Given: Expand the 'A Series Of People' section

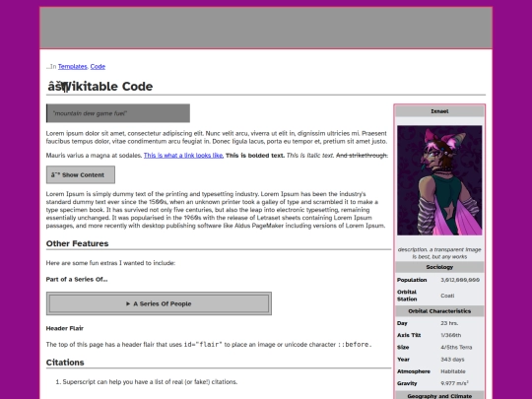Looking at the screenshot, I should 159,303.
